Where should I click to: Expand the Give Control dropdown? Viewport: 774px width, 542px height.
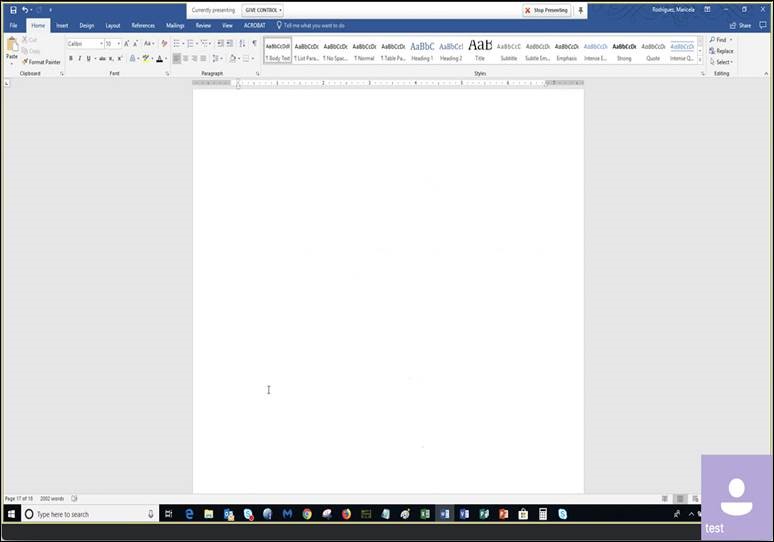(x=263, y=10)
